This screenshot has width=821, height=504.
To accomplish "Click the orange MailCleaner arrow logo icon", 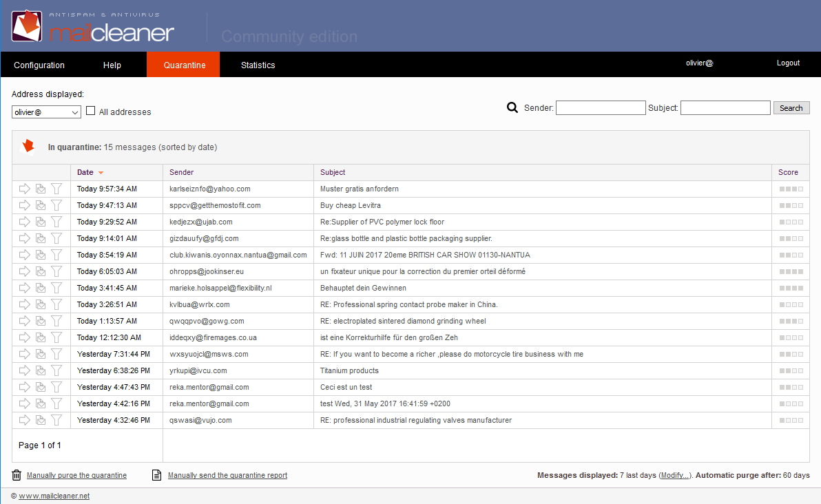I will tap(28, 146).
